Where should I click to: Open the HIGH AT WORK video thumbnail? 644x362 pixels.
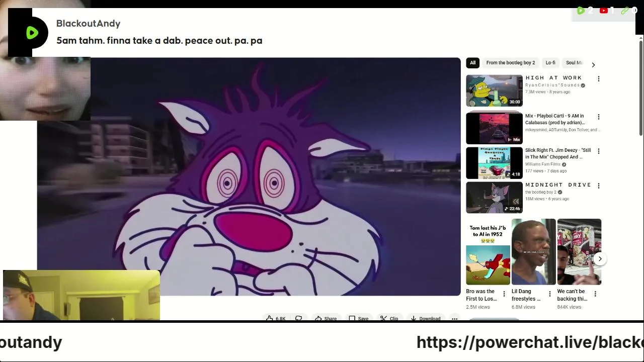(494, 91)
